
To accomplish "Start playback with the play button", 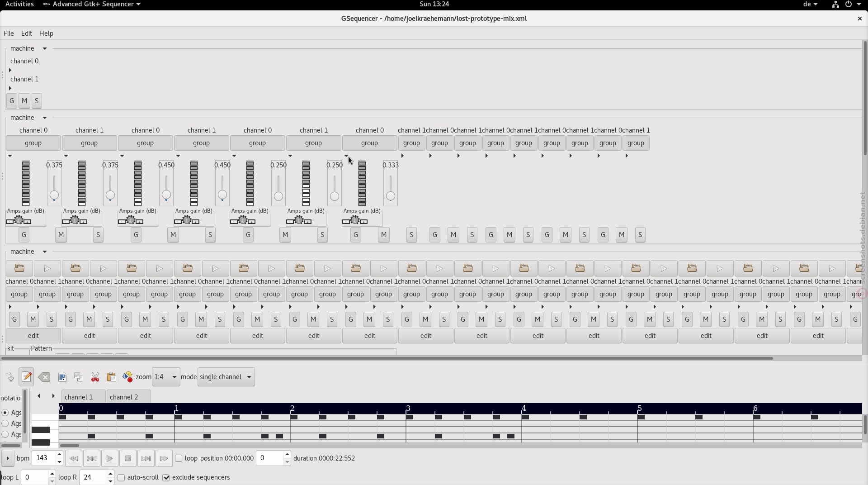I will (x=109, y=458).
